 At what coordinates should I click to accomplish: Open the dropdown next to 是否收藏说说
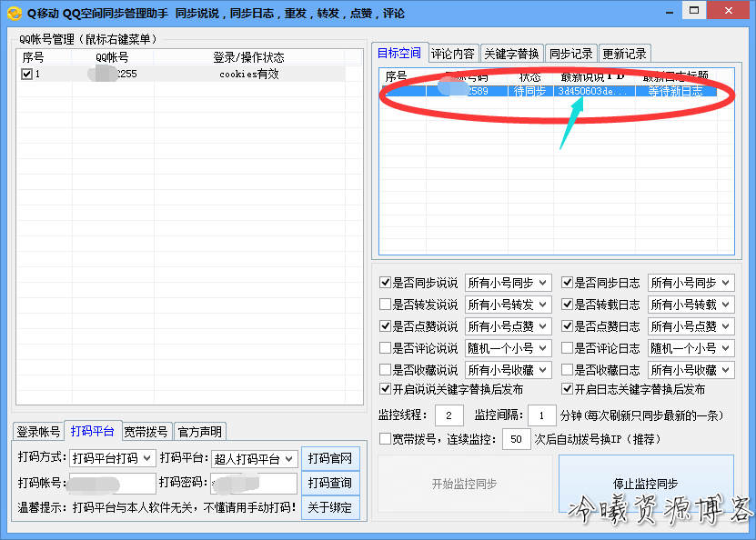point(508,369)
